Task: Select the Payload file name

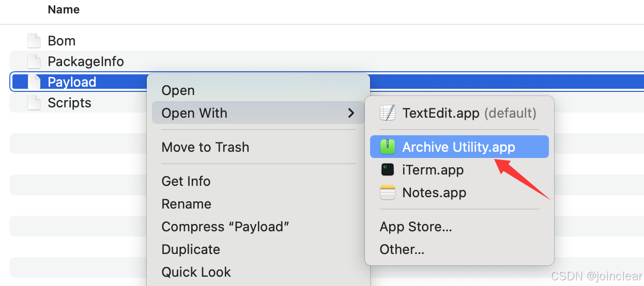Action: tap(72, 82)
